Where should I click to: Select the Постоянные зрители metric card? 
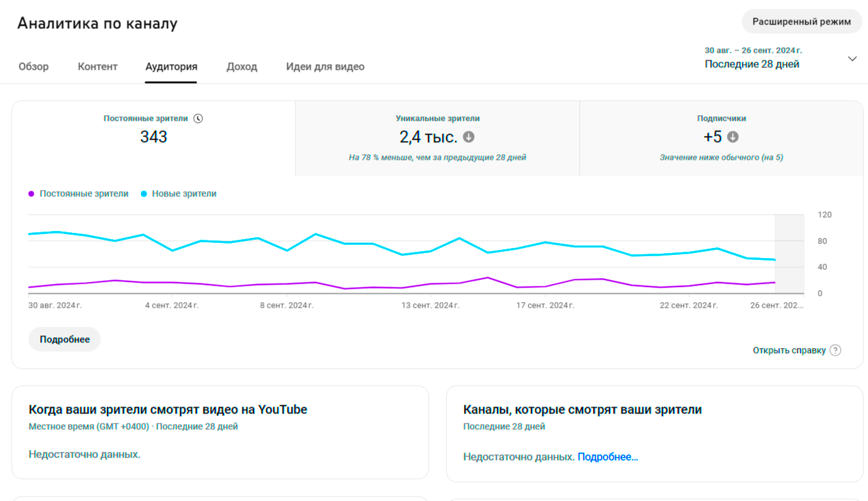(x=153, y=138)
